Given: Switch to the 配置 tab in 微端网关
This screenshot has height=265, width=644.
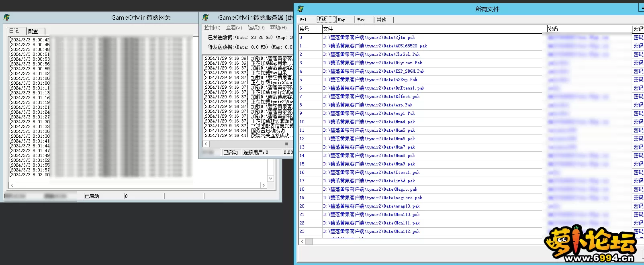Looking at the screenshot, I should (x=33, y=31).
